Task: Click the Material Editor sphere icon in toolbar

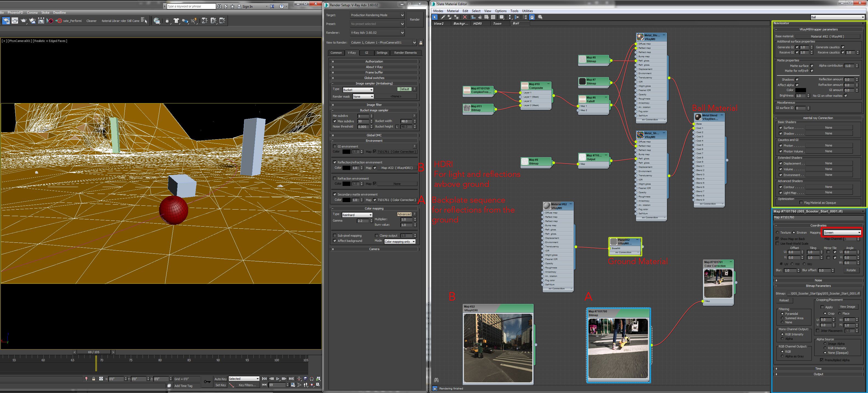Action: pyautogui.click(x=168, y=21)
